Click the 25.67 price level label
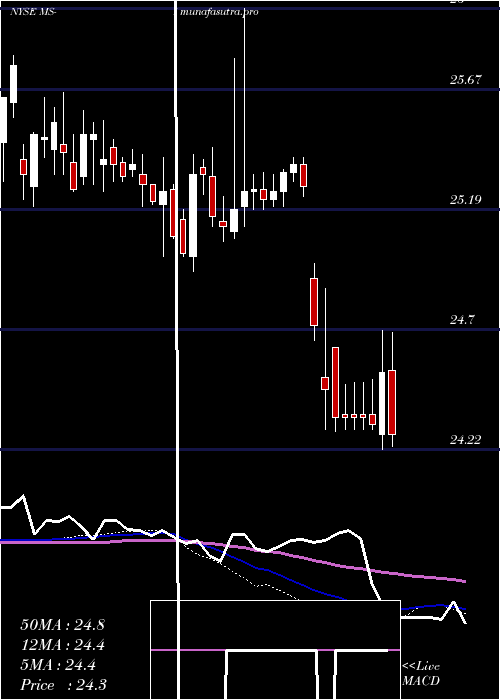The width and height of the screenshot is (500, 700). coord(465,80)
